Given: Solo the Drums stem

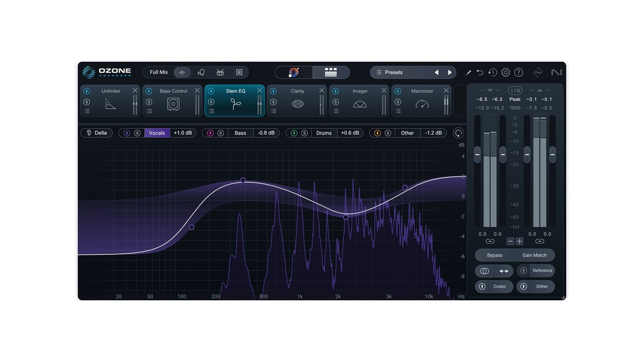Looking at the screenshot, I should pos(304,133).
